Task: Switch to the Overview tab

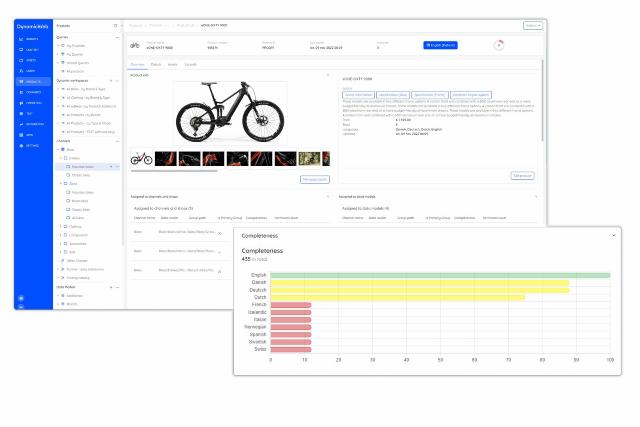Action: (140, 64)
